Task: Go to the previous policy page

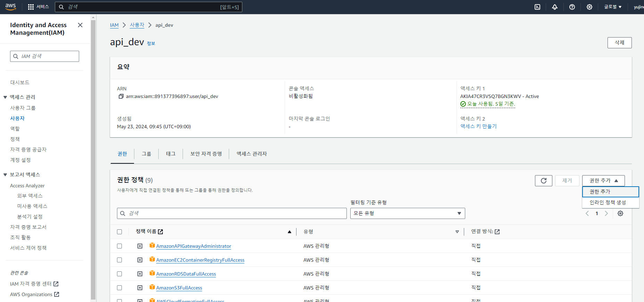Action: (x=587, y=213)
